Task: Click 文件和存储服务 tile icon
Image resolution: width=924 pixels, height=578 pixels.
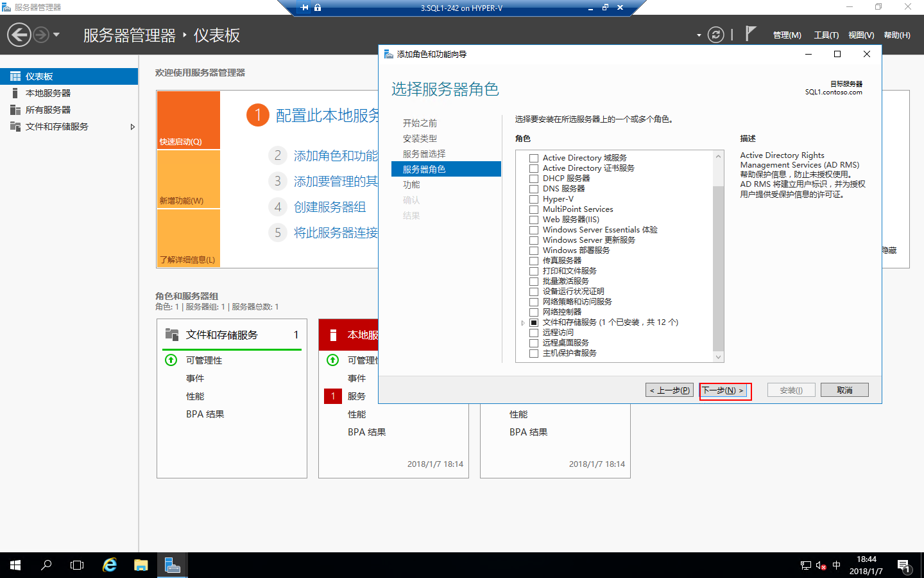Action: click(x=172, y=334)
